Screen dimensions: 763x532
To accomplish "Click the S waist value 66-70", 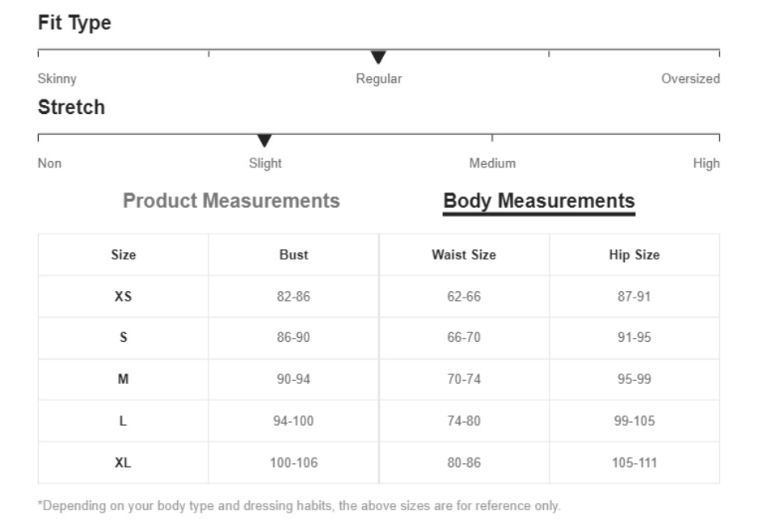I will click(x=464, y=337).
